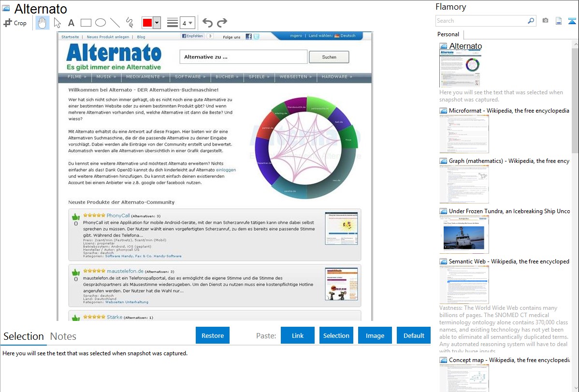Undo the last annotation

click(x=207, y=23)
